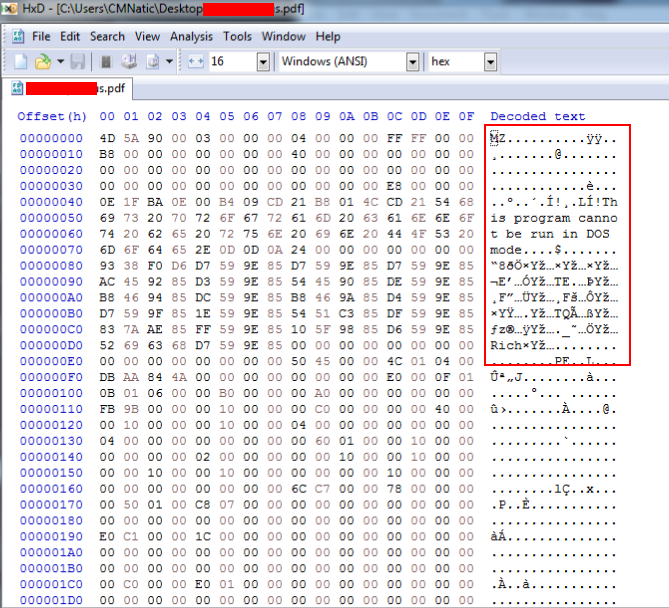The width and height of the screenshot is (669, 608).
Task: Click the HxD document icon in the menu bar
Action: coord(18,37)
